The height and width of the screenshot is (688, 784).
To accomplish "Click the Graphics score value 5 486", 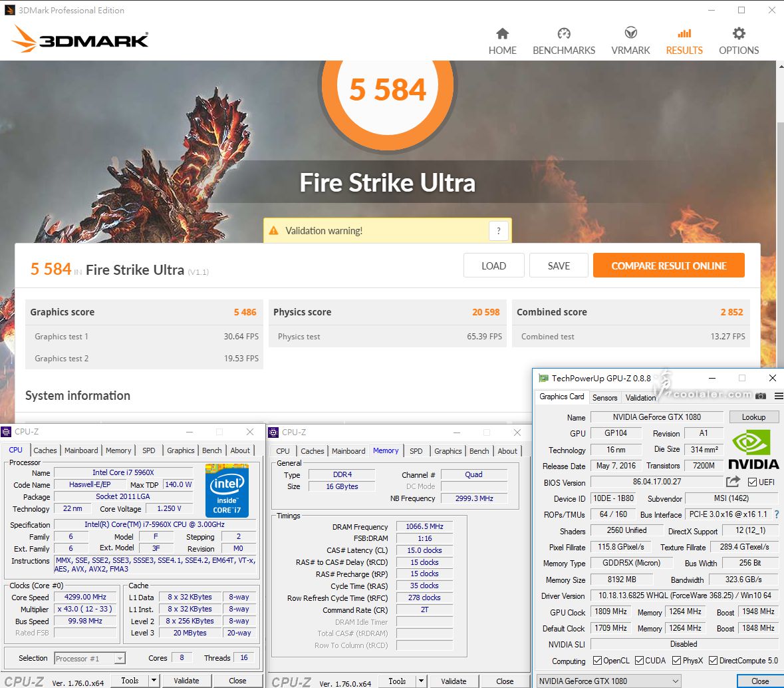I will 245,312.
